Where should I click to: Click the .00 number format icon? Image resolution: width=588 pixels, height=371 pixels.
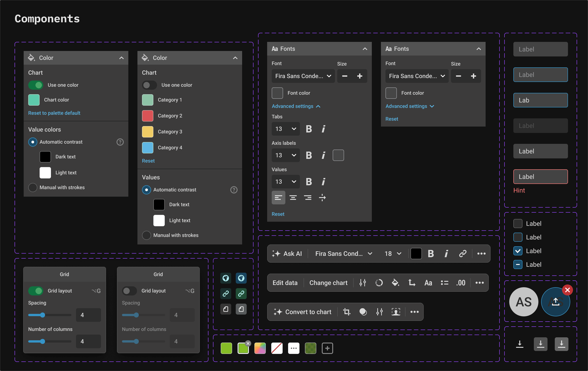461,283
